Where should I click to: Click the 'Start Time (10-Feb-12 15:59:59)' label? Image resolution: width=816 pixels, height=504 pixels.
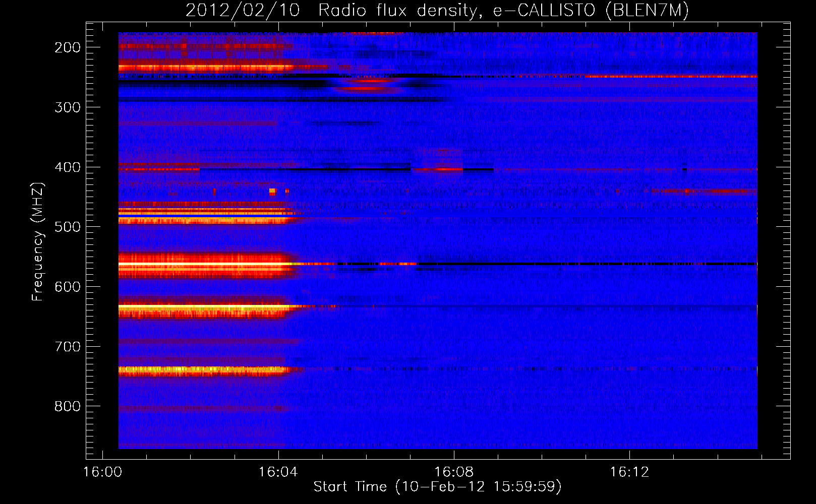click(437, 487)
